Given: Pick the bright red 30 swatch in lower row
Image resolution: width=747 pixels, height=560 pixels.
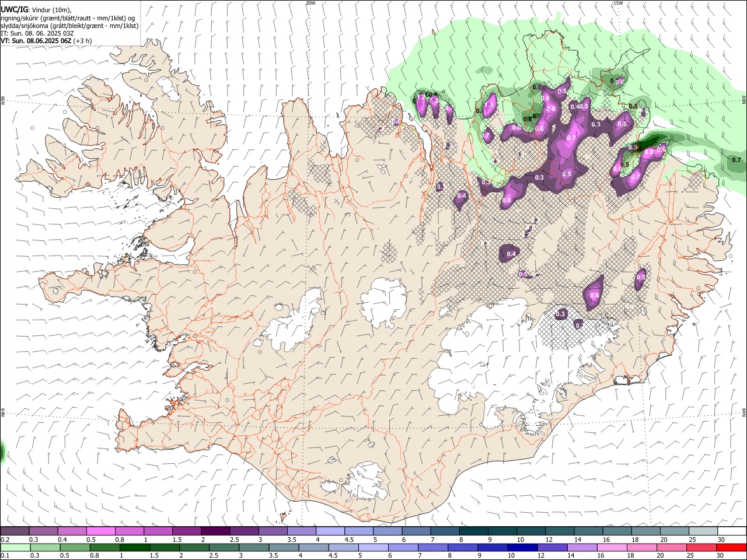Looking at the screenshot, I should (731, 547).
